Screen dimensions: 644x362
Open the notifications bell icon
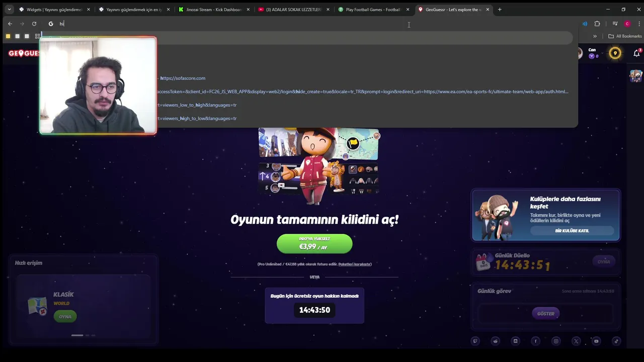636,53
